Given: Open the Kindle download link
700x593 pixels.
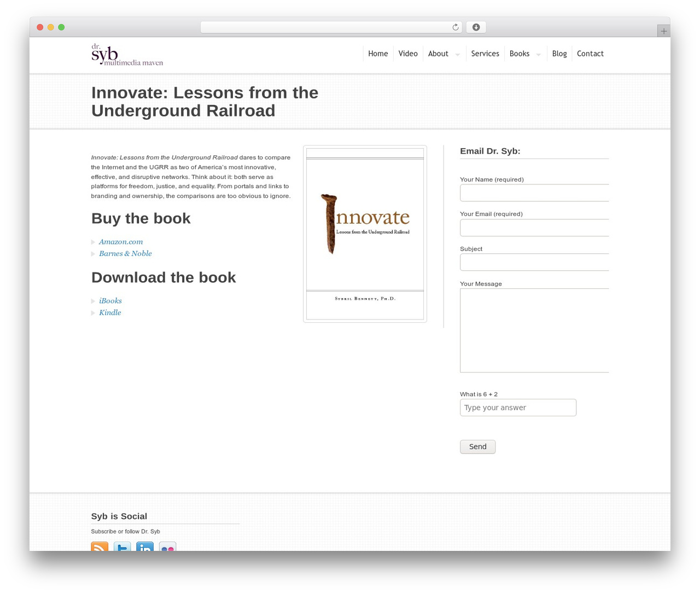Looking at the screenshot, I should pos(110,313).
